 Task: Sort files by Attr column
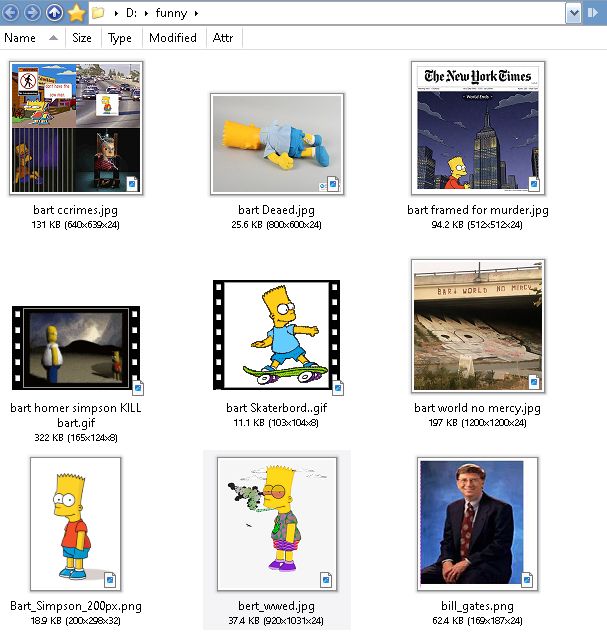click(223, 38)
